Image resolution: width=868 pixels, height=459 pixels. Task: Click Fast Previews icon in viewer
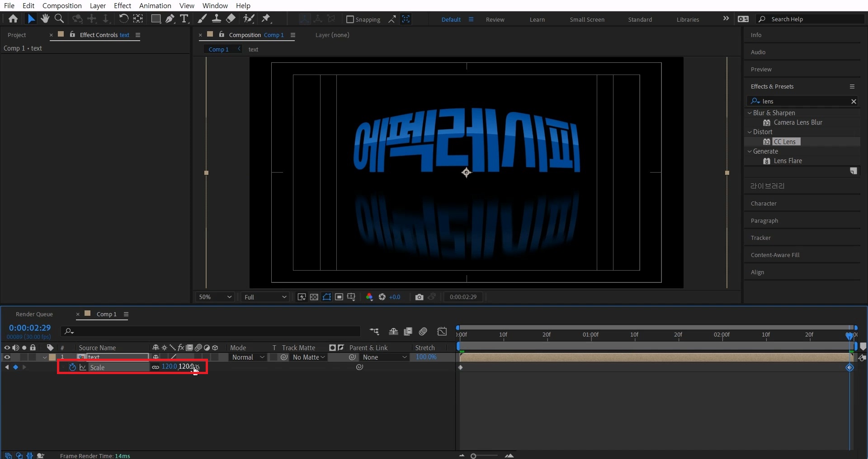[302, 297]
